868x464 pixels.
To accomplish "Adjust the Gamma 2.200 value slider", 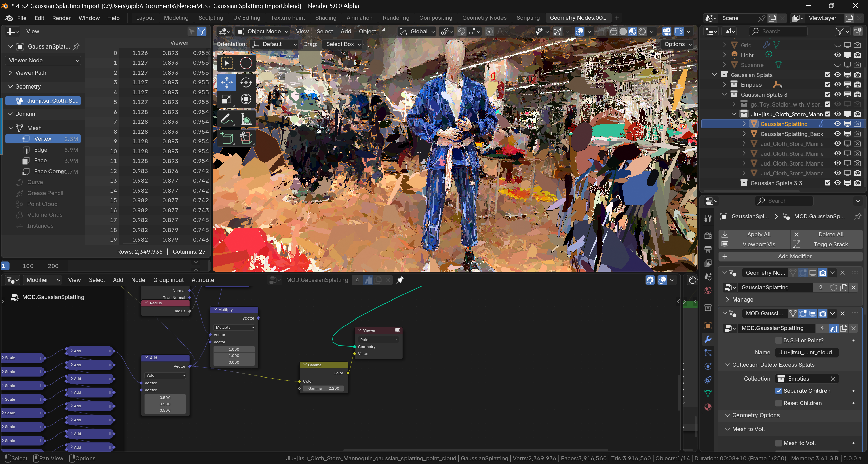I will coord(323,388).
